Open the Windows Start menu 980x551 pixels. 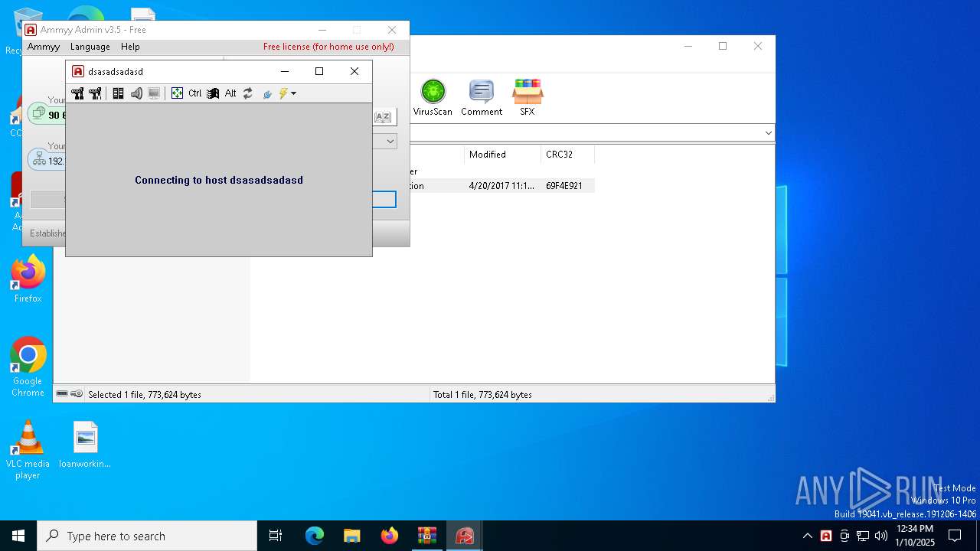tap(18, 536)
